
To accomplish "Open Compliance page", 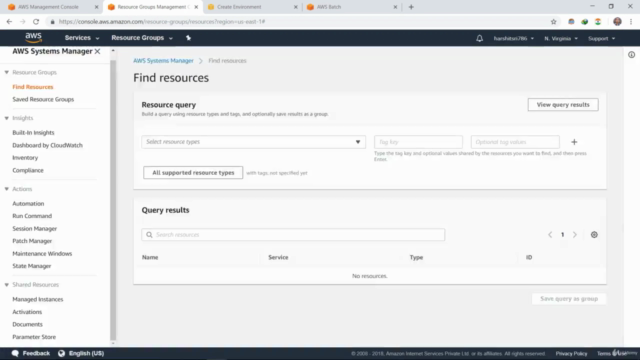I will [28, 170].
